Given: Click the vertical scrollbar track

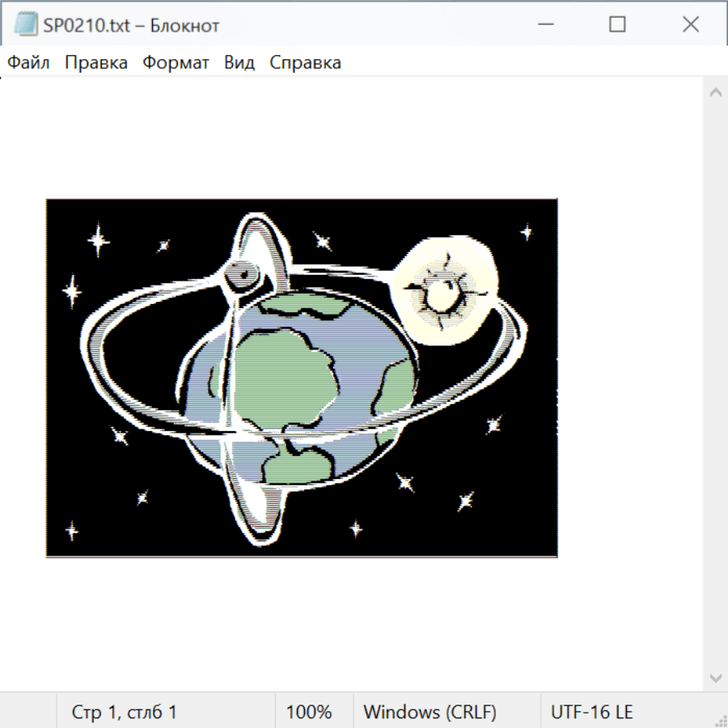Looking at the screenshot, I should [x=715, y=384].
